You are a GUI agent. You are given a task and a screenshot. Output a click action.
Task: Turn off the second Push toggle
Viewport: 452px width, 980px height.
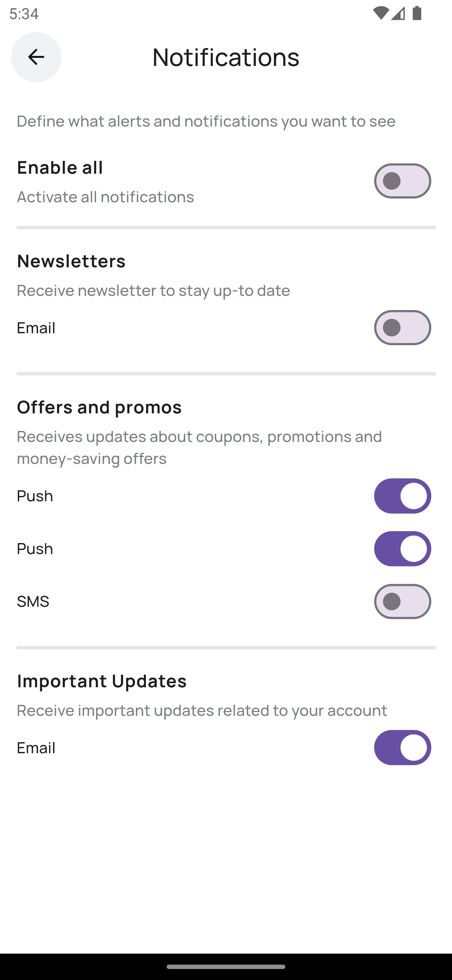[402, 549]
